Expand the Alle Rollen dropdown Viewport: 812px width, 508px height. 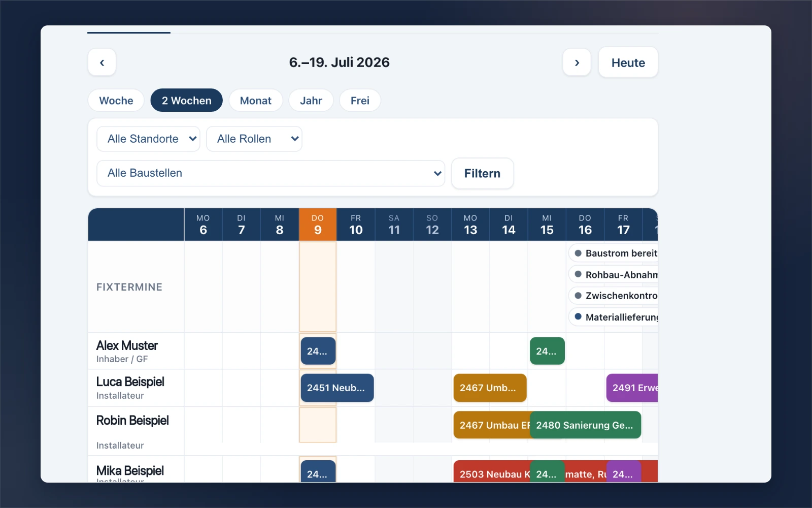[254, 139]
